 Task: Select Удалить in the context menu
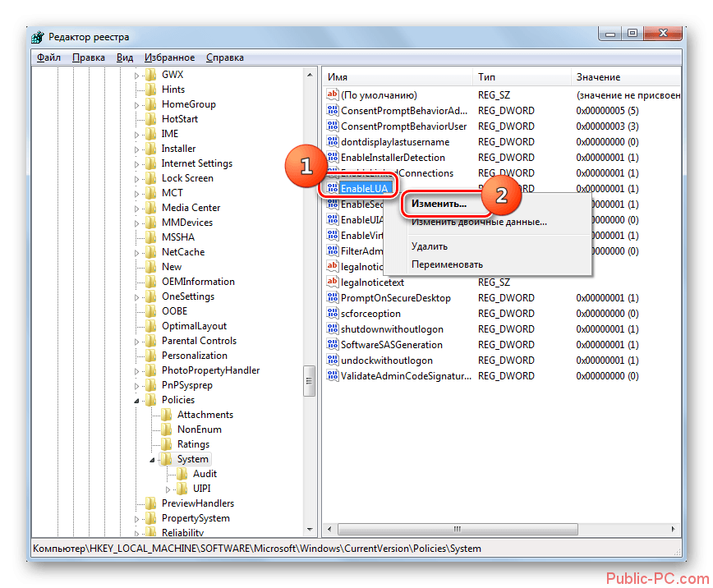pyautogui.click(x=430, y=246)
